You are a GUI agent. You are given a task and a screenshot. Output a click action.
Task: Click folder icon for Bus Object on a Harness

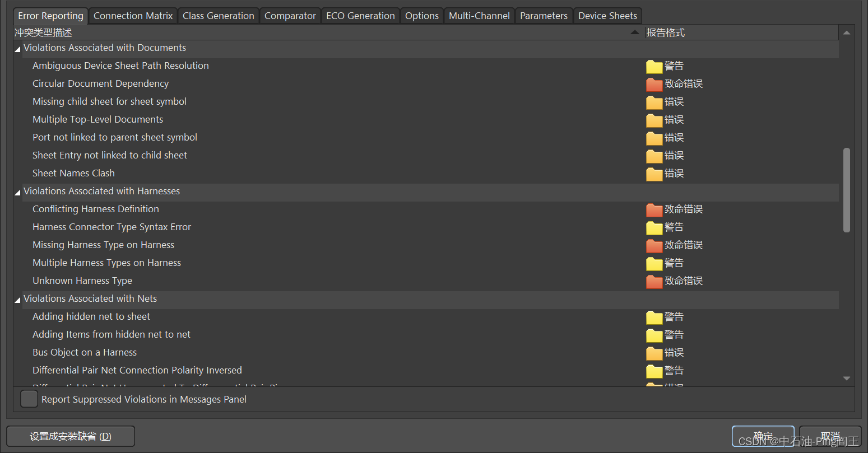point(654,353)
